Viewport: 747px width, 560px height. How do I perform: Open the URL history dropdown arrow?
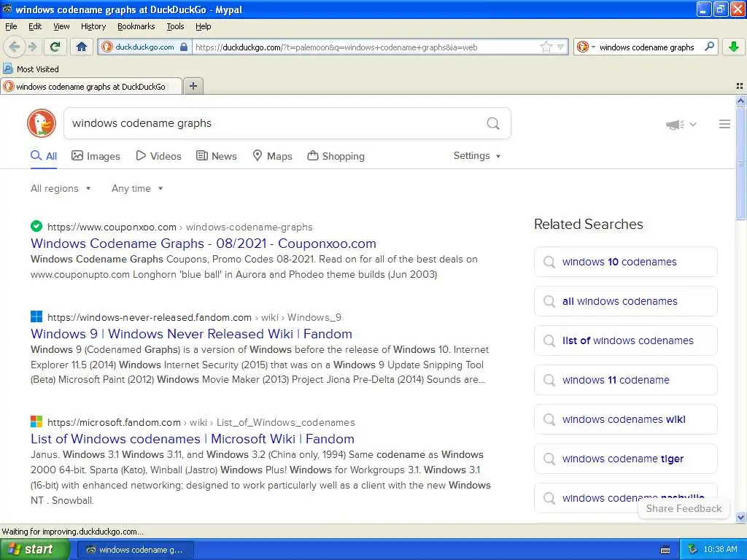pos(561,47)
